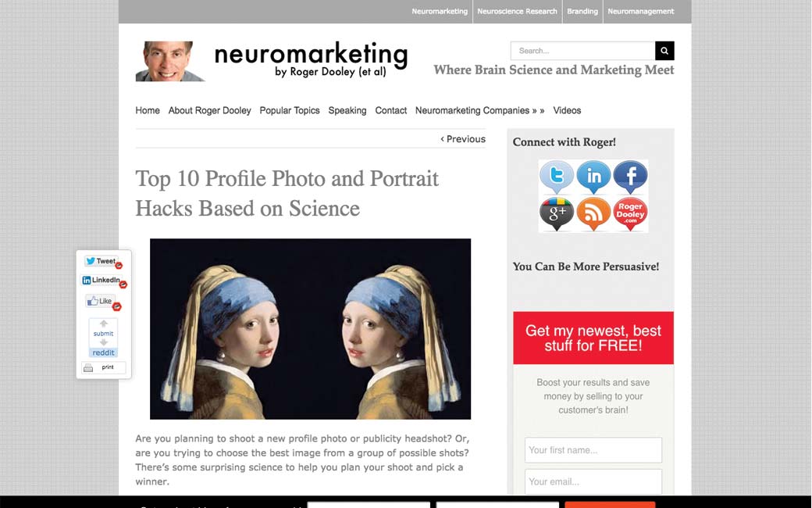The height and width of the screenshot is (508, 812).
Task: Focus the Your first name field
Action: pos(593,450)
